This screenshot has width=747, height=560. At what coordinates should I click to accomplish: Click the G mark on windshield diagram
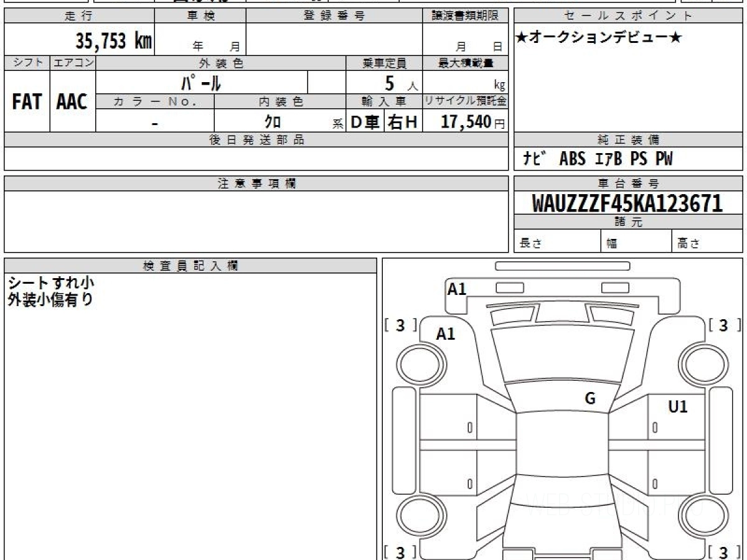coord(590,399)
